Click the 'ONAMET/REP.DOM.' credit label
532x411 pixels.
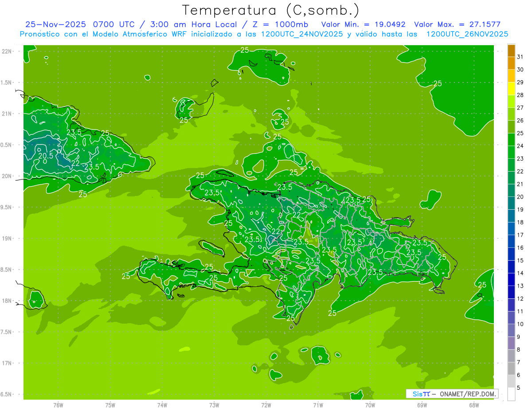468,394
